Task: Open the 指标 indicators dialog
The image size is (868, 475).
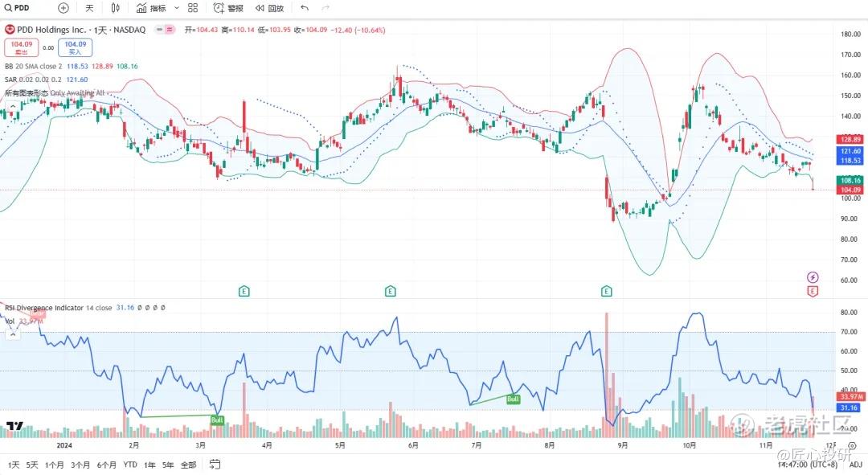Action: coord(151,8)
